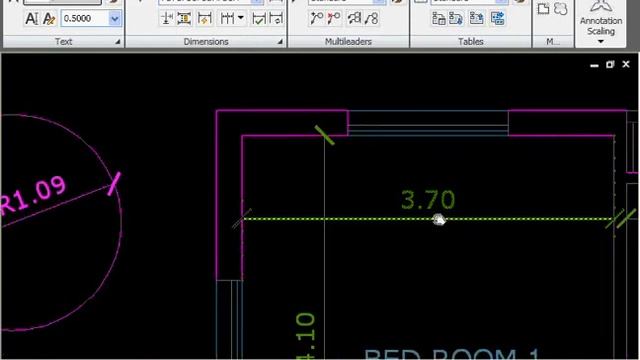Select the Add Leader tool
This screenshot has height=360, width=640.
[x=316, y=18]
